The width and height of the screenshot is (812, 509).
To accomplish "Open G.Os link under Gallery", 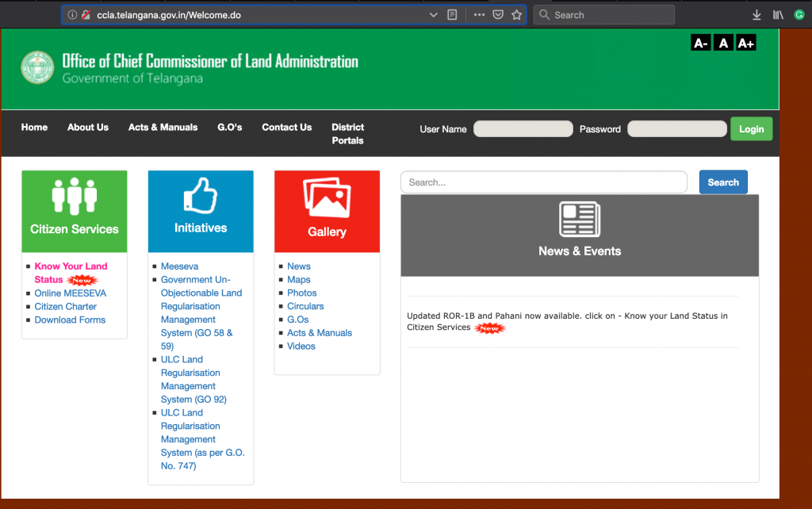I will [298, 320].
